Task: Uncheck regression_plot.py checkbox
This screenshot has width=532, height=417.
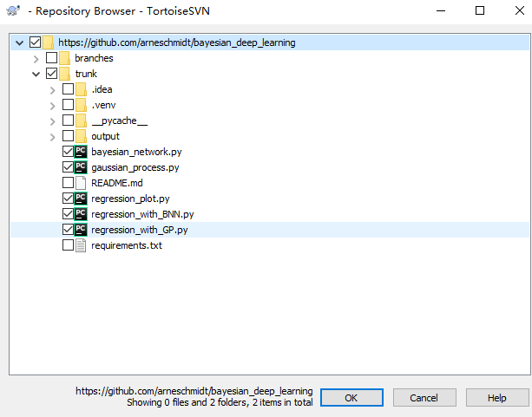Action: tap(69, 199)
